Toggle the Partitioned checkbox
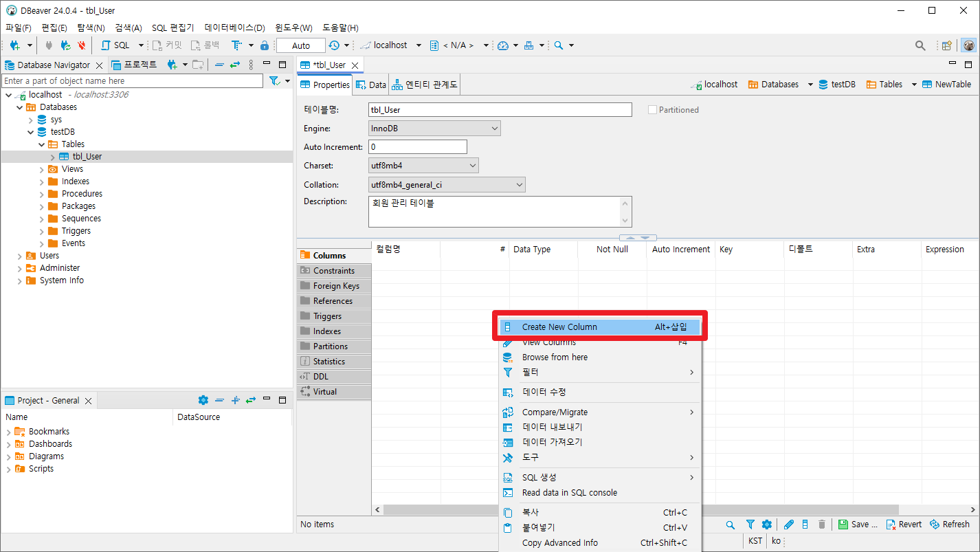 point(653,110)
